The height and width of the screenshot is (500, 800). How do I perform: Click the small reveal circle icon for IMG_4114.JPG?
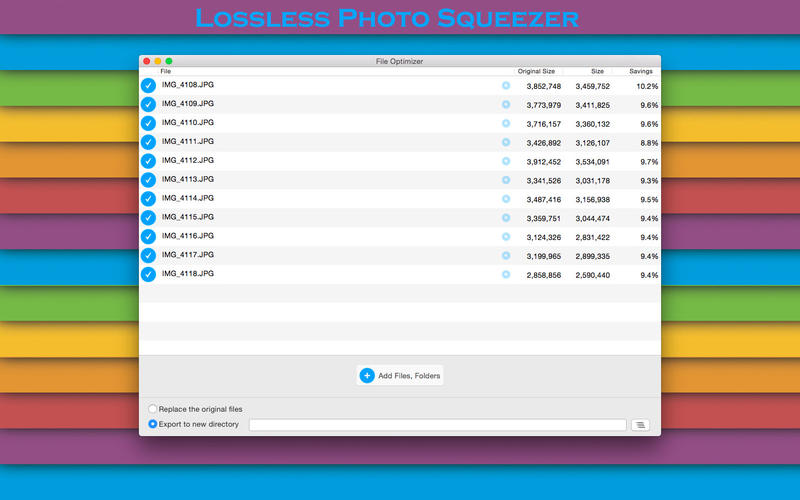506,198
